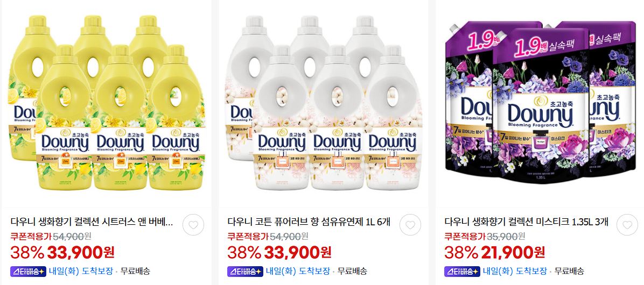
Task: Open 다우니 코튼 퓨어러브 향 섬유유연제 title
Action: click(309, 222)
